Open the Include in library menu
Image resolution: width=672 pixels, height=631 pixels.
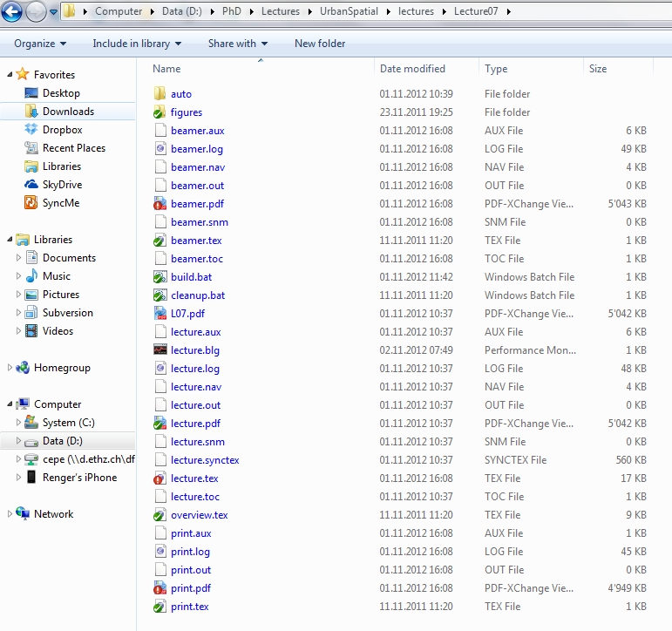coord(137,44)
